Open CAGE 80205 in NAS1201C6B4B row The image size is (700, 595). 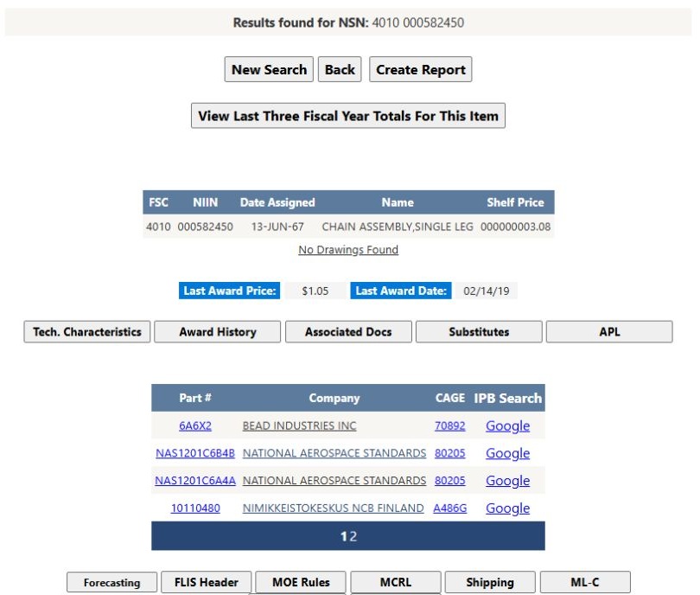click(450, 453)
